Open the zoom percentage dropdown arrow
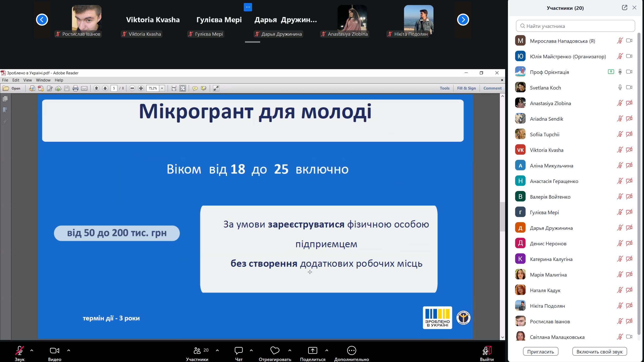This screenshot has width=644, height=362. coord(162,88)
